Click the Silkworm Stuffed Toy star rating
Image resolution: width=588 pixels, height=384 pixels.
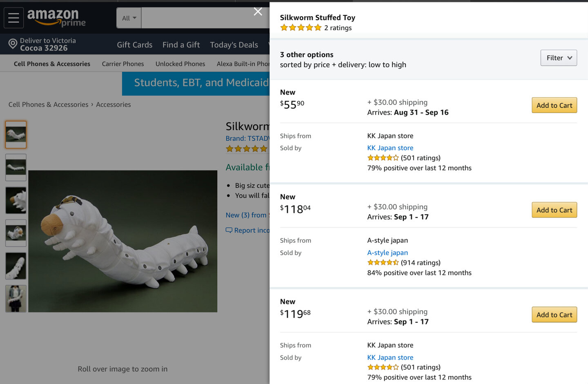301,28
